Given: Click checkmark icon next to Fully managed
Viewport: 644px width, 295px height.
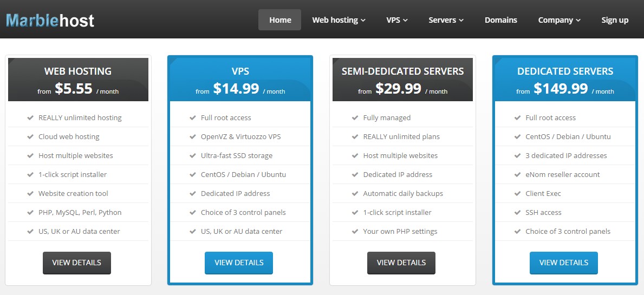Looking at the screenshot, I should click(355, 117).
